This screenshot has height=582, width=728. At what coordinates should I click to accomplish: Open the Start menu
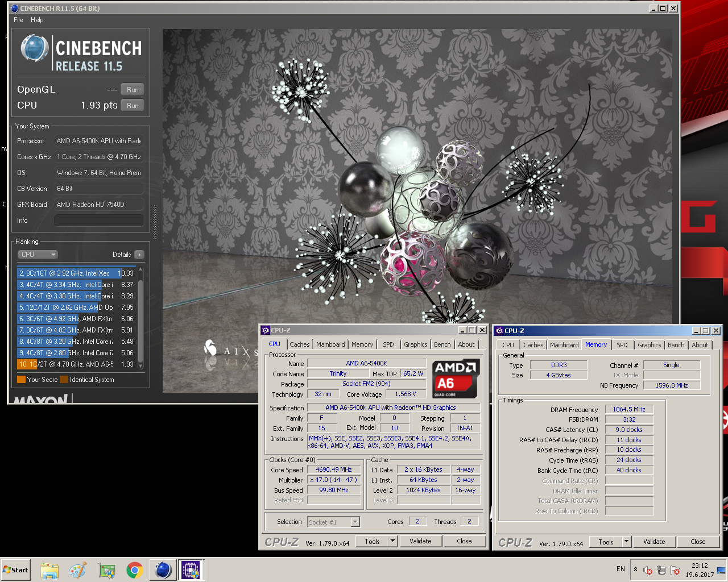pos(16,569)
